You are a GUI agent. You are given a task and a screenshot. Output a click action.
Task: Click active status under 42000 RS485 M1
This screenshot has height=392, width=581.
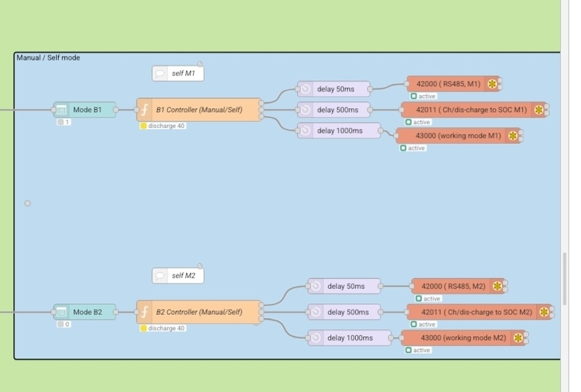tap(423, 97)
